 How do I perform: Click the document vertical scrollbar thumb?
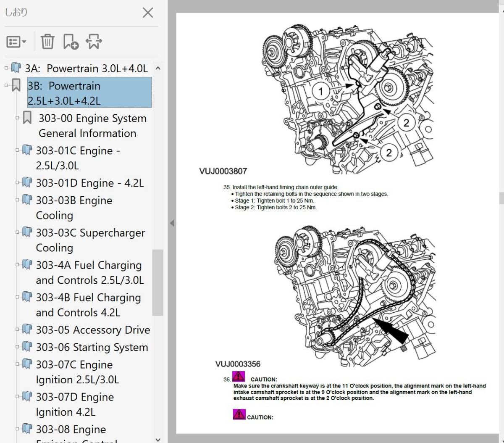(x=501, y=198)
